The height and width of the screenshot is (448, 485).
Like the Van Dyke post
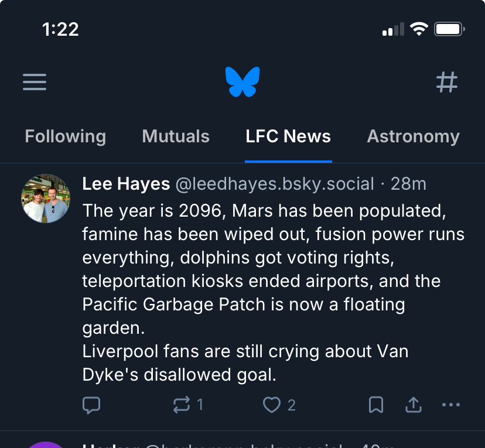tap(272, 405)
